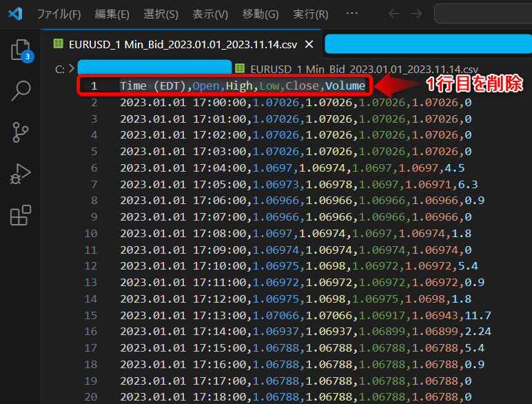The image size is (532, 404).
Task: Click the volume value 4.5 on line 6
Action: (x=455, y=168)
